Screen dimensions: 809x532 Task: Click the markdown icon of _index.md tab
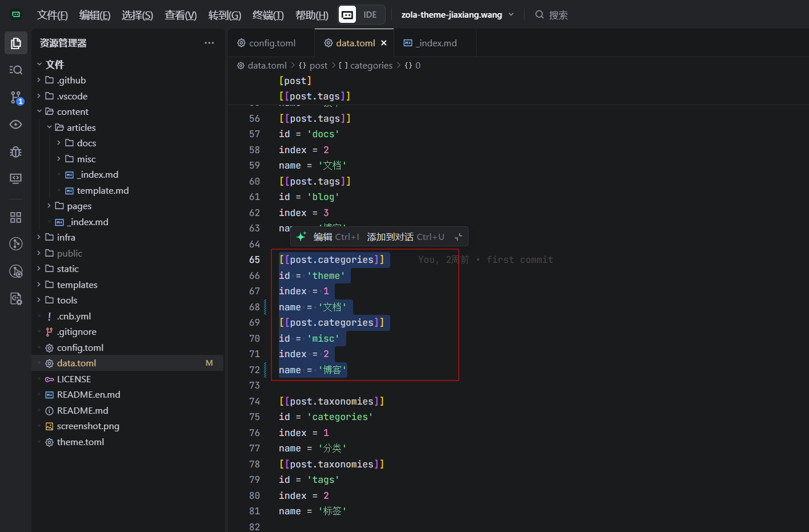coord(408,43)
